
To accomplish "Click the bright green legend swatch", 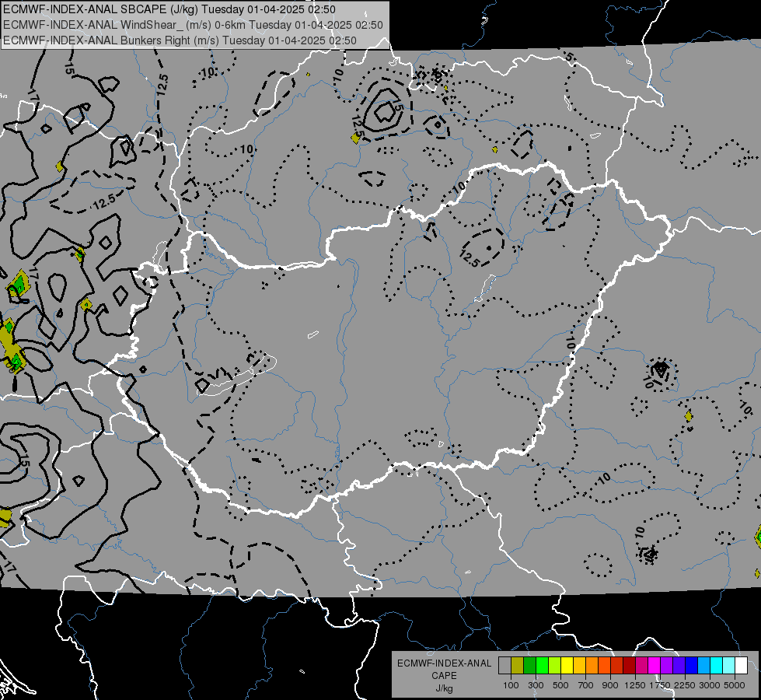I will tap(542, 666).
